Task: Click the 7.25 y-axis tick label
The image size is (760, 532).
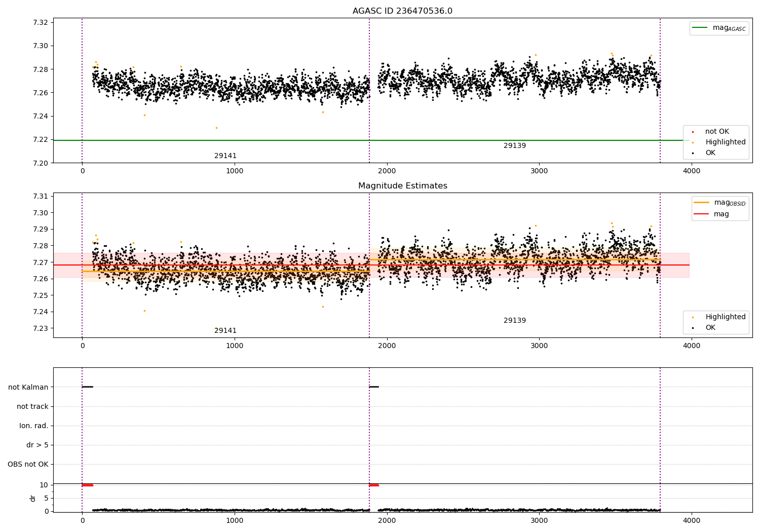Action: pyautogui.click(x=40, y=295)
